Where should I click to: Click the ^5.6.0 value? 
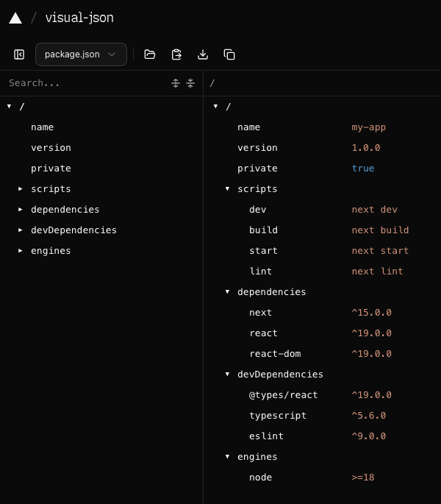[x=369, y=415]
